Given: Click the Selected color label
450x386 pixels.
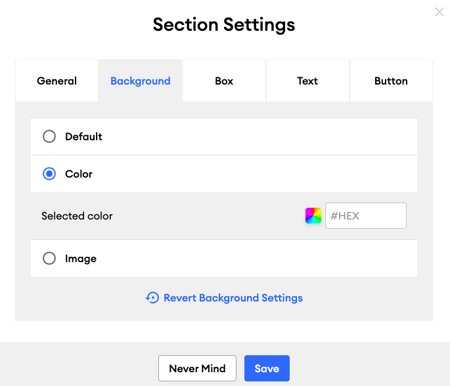Looking at the screenshot, I should (77, 216).
